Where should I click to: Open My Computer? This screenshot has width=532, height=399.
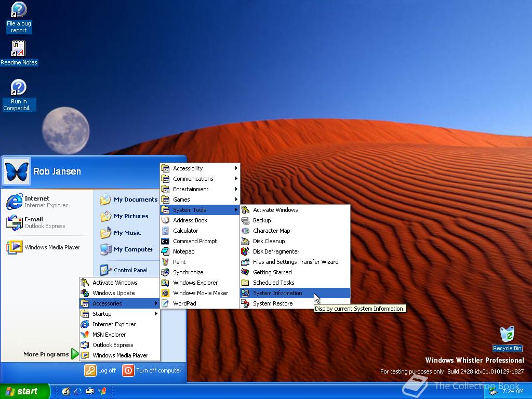(x=127, y=249)
